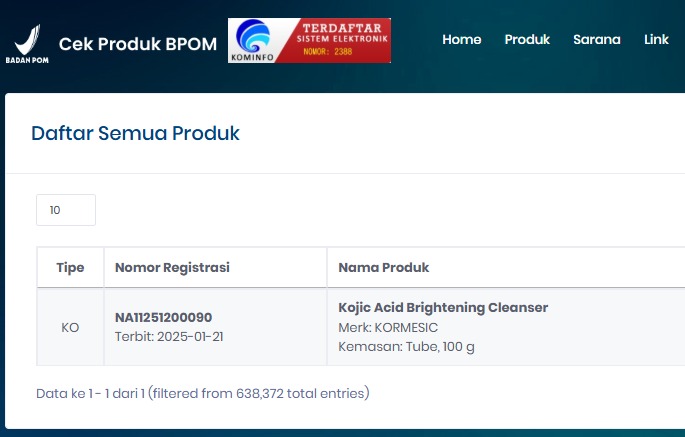This screenshot has height=437, width=685.
Task: Sort the table by the Tipe column
Action: [70, 268]
